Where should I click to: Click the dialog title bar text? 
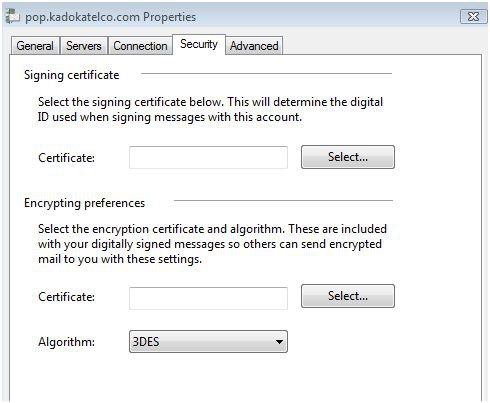[x=111, y=17]
